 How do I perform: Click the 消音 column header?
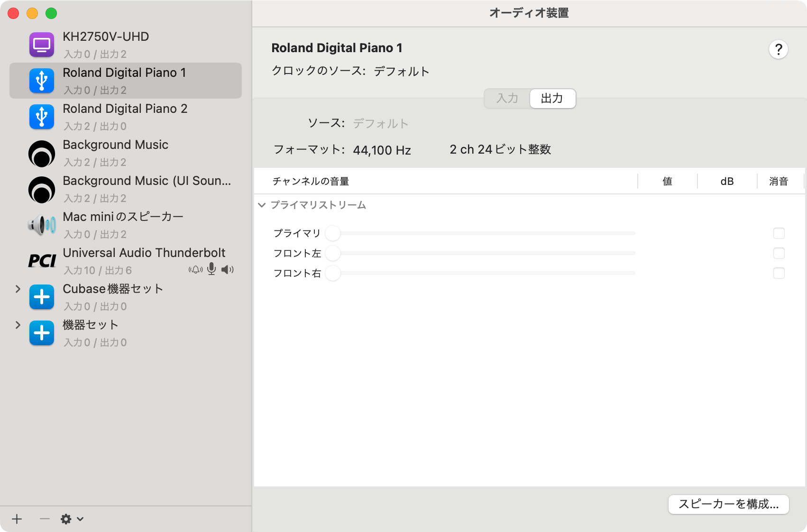[x=779, y=182]
